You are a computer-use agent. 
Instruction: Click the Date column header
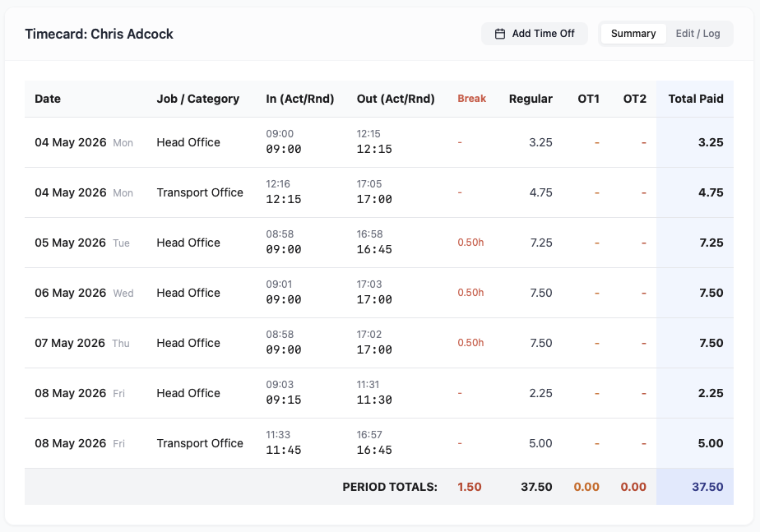point(48,99)
